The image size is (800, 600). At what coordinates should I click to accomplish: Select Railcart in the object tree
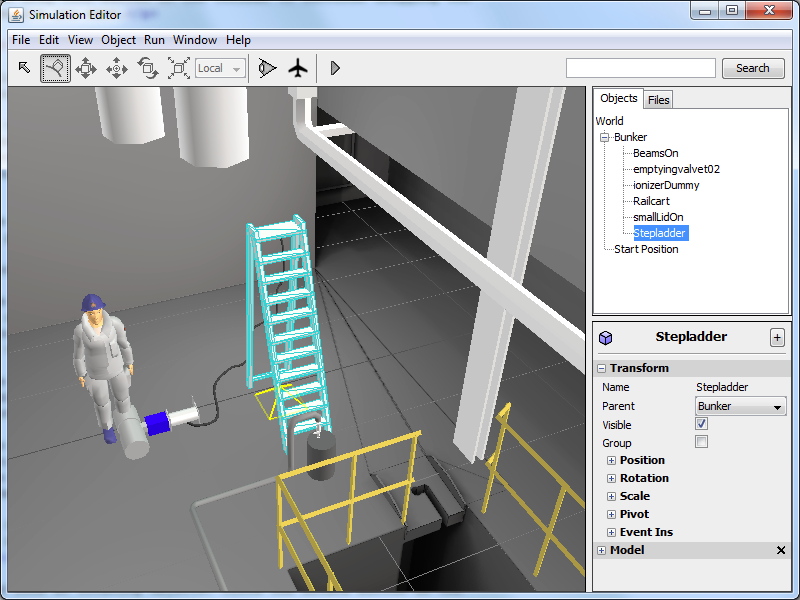point(651,201)
